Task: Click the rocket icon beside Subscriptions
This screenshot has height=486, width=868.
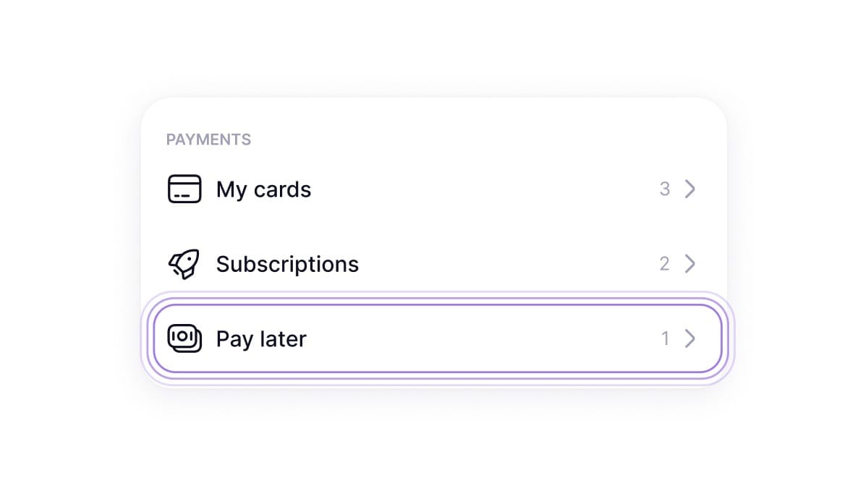Action: (x=184, y=264)
